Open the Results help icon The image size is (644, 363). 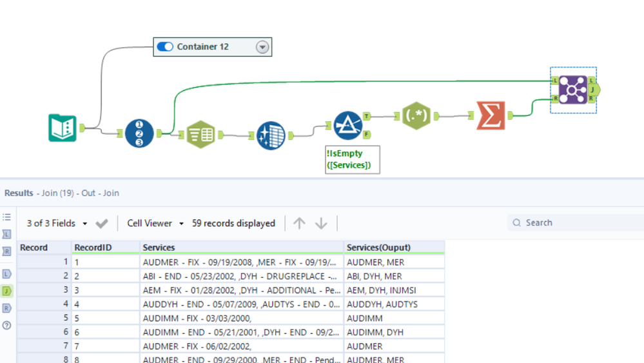(6, 325)
